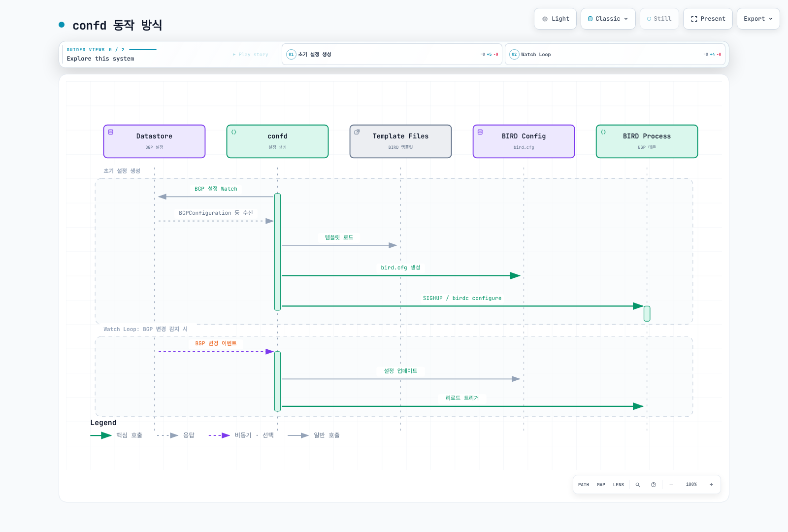
Task: Click the sun icon in Light button
Action: tap(545, 19)
